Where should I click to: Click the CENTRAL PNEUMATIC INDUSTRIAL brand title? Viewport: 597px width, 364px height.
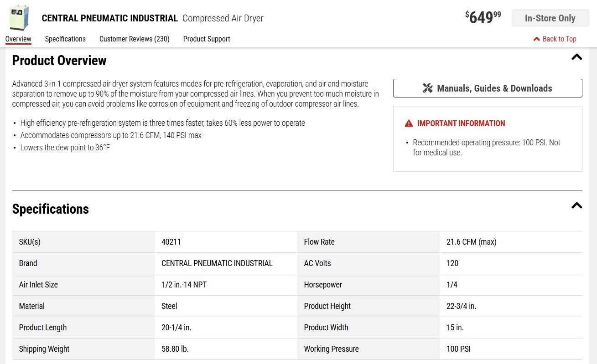110,18
